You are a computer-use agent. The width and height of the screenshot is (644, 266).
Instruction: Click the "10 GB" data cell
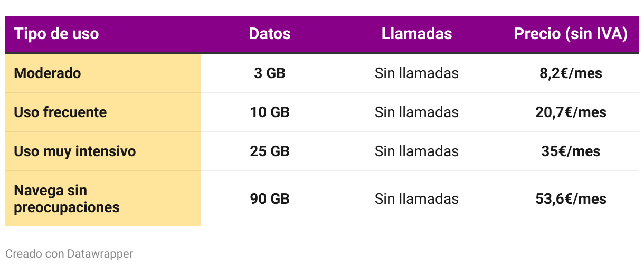point(270,112)
